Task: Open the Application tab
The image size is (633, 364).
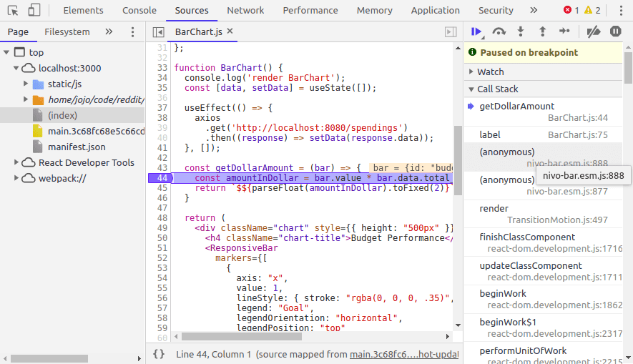Action: pyautogui.click(x=435, y=11)
